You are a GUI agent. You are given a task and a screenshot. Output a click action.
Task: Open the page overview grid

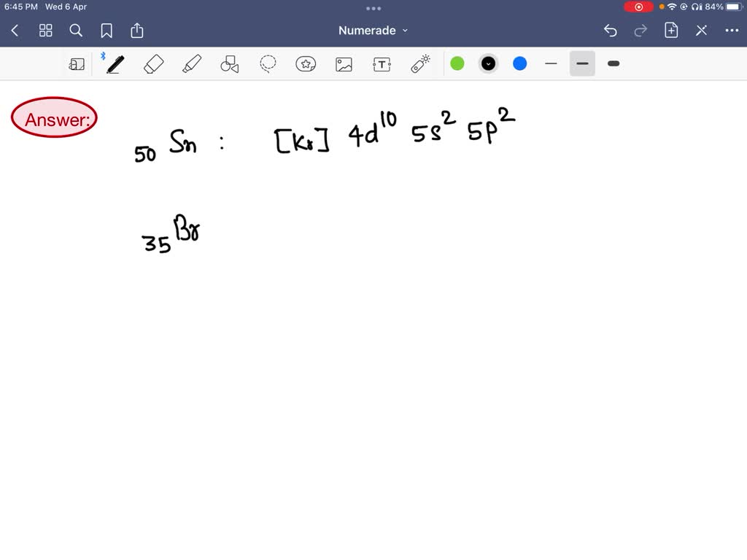(45, 31)
